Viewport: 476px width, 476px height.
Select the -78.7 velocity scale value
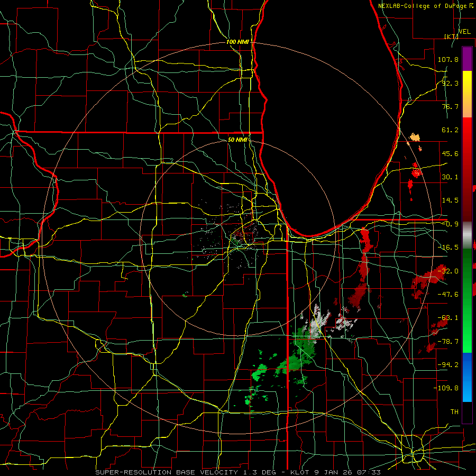pos(448,342)
